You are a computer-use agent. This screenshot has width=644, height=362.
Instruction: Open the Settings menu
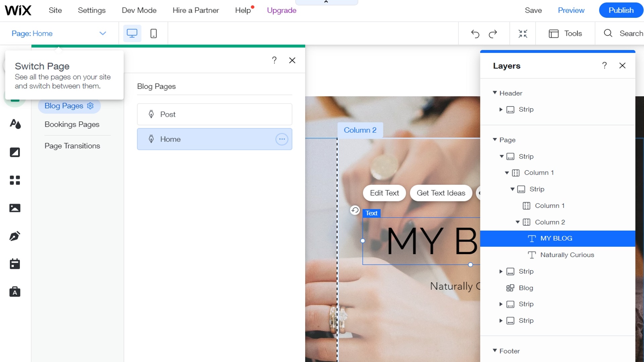click(x=92, y=10)
